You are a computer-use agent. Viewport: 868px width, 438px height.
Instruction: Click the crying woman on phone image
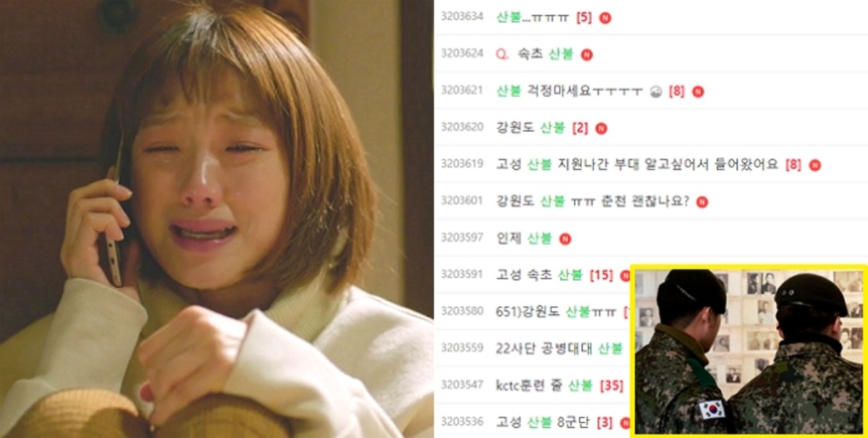tap(216, 219)
